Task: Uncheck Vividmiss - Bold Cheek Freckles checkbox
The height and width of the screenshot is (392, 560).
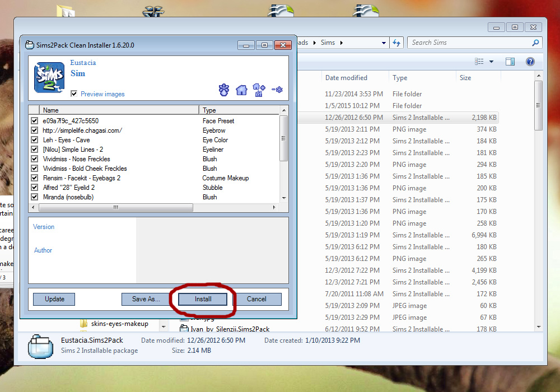Action: coord(34,168)
